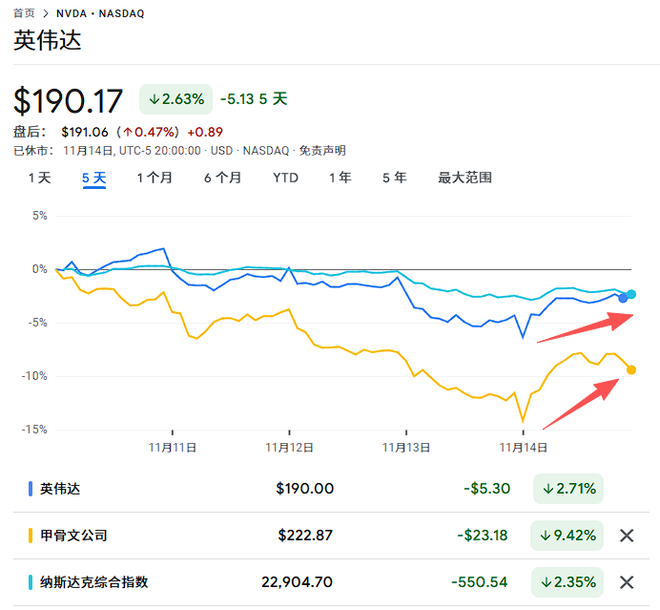Switch to 1 个月 range
The height and width of the screenshot is (610, 660).
[154, 178]
